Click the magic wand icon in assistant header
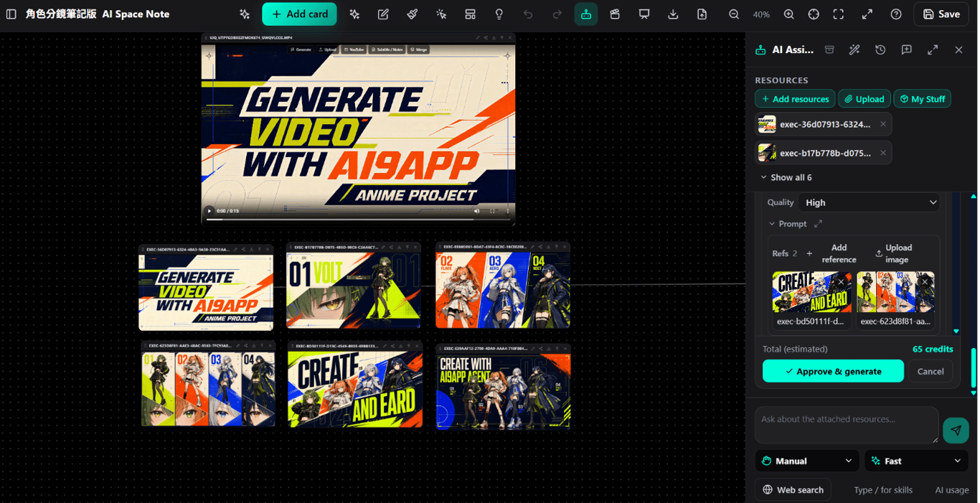Image resolution: width=980 pixels, height=503 pixels. (x=854, y=50)
